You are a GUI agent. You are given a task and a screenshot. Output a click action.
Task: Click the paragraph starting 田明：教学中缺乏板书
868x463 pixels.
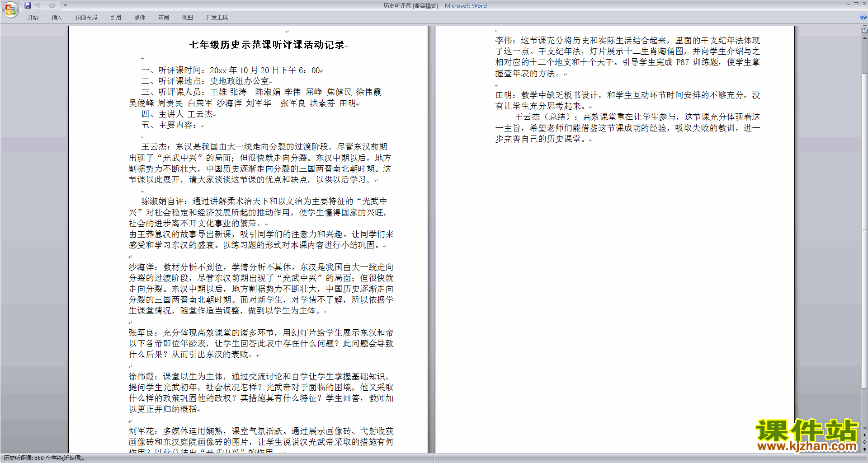[x=627, y=101]
